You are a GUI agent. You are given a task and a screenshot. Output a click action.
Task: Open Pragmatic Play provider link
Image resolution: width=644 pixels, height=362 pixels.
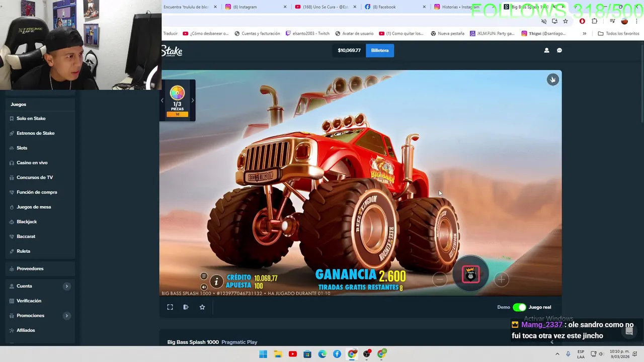pos(239,342)
